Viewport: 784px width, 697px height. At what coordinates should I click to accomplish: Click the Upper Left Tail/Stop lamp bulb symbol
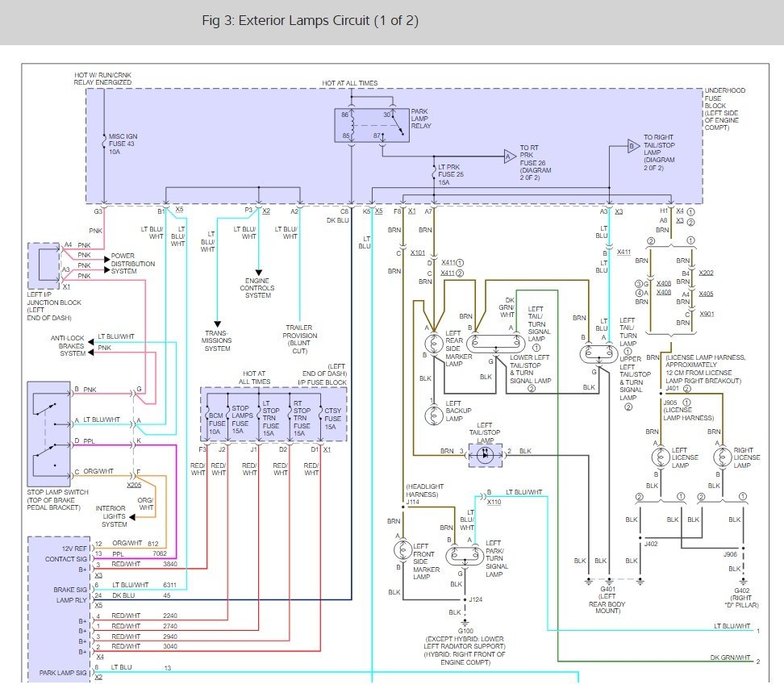599,354
